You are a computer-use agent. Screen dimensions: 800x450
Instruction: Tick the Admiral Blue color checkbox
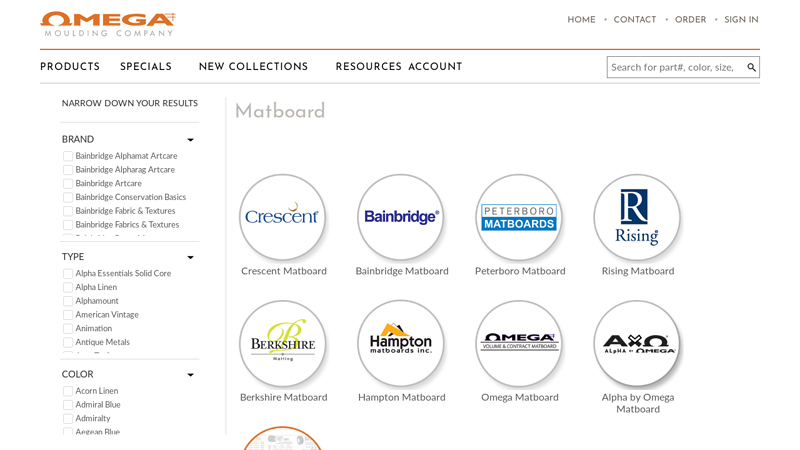pyautogui.click(x=68, y=405)
